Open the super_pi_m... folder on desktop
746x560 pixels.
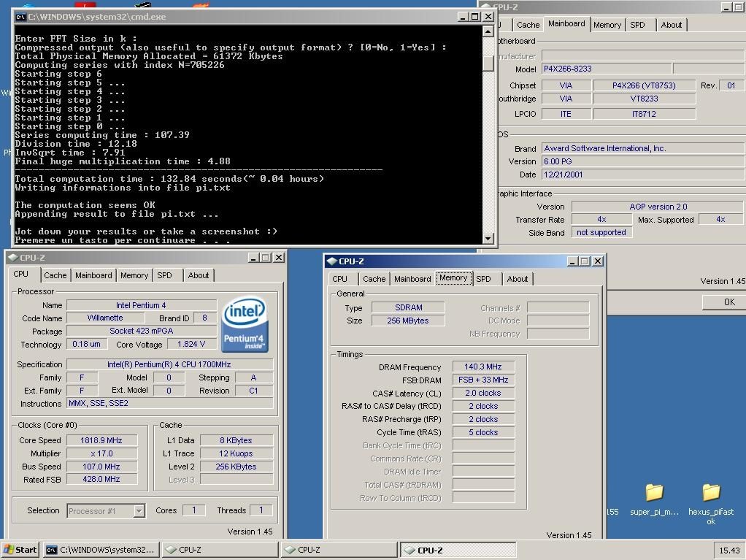(x=654, y=500)
